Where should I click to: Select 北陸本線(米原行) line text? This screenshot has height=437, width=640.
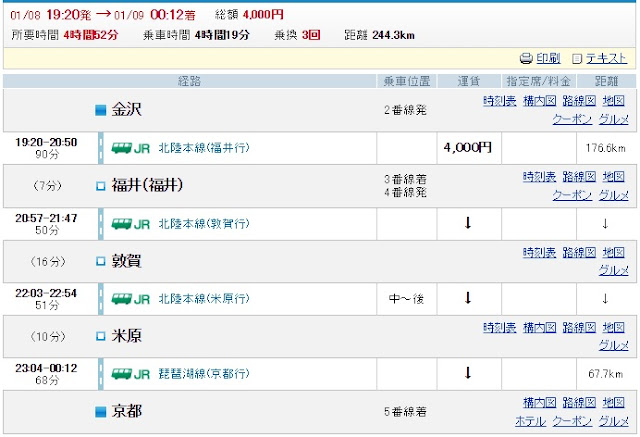204,299
